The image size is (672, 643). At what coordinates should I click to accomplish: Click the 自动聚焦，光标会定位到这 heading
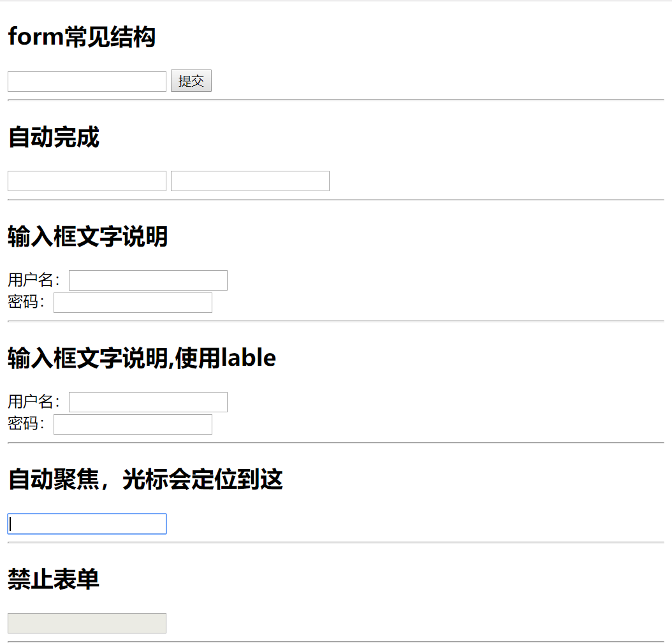click(145, 479)
